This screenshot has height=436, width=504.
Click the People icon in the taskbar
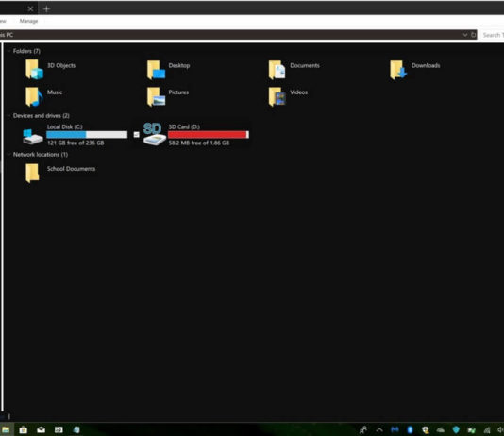[363, 429]
